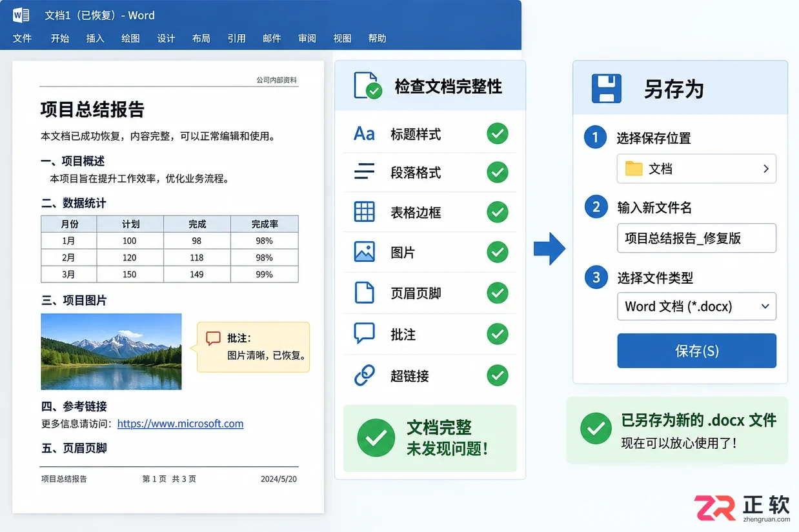The image size is (799, 532).
Task: Click the 段落格式 lines icon
Action: [364, 172]
